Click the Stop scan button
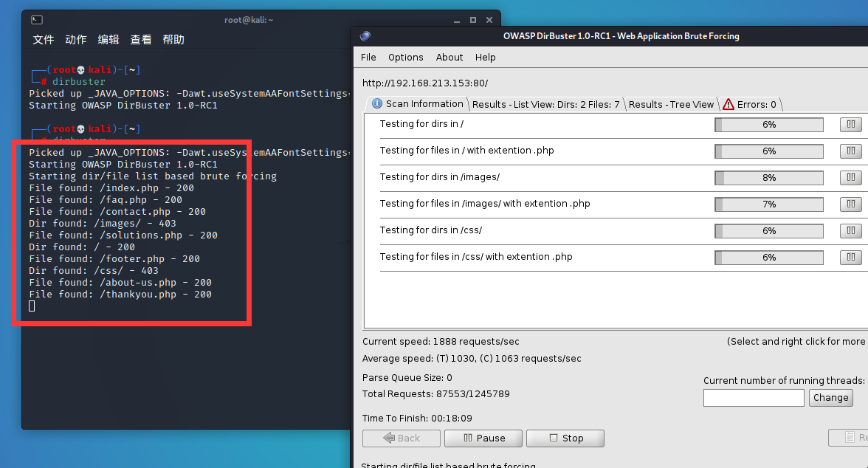Screen dimensions: 868x468 pyautogui.click(x=565, y=438)
